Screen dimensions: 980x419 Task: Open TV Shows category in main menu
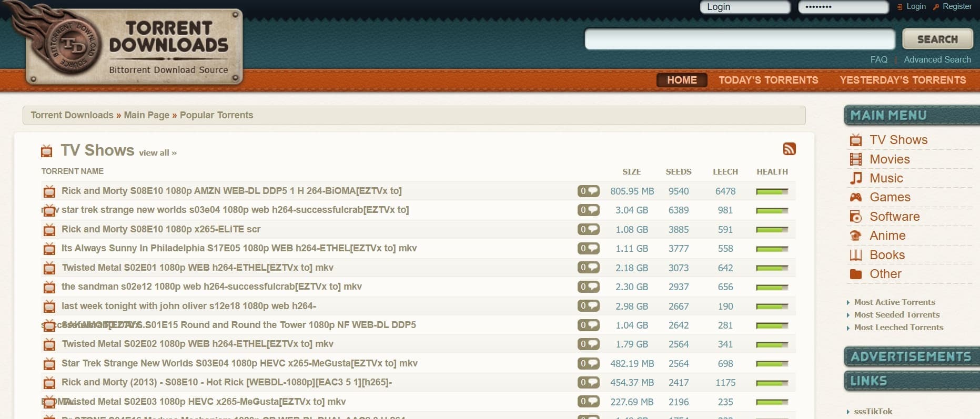coord(898,140)
